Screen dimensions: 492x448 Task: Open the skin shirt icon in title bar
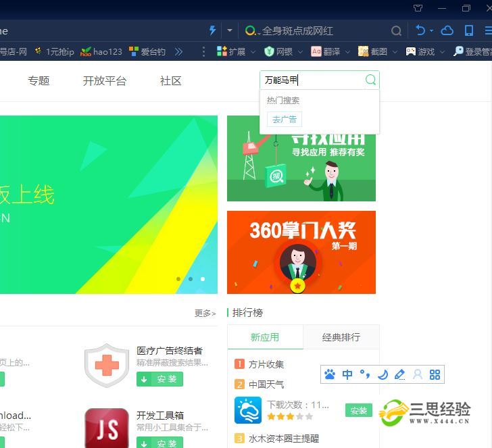pos(418,8)
